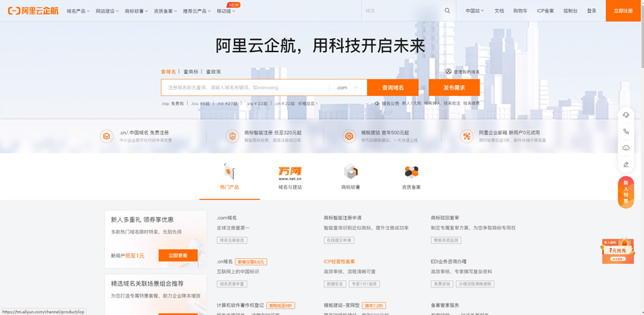This screenshot has width=644, height=315.
Task: Click the 立即注册 button
Action: coord(623,11)
